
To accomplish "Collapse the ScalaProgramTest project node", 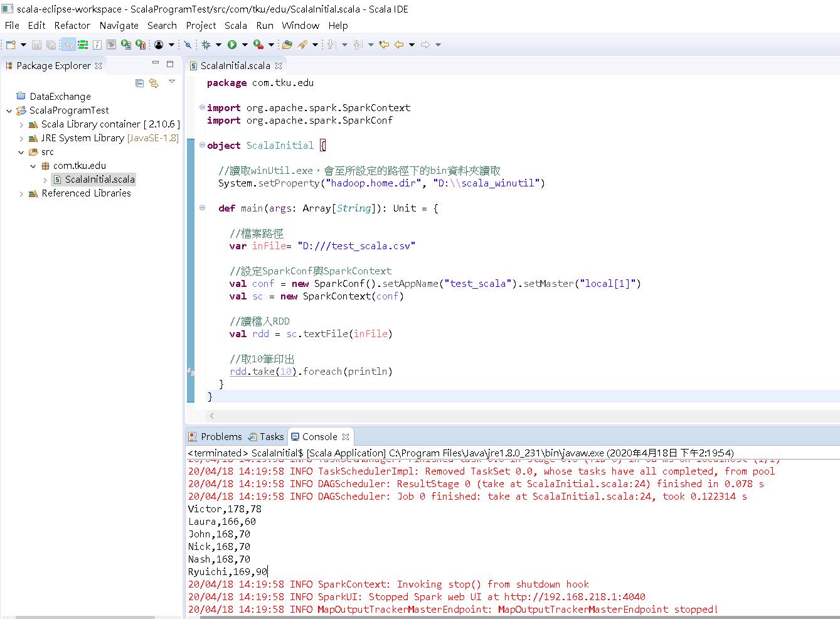I will [x=9, y=110].
